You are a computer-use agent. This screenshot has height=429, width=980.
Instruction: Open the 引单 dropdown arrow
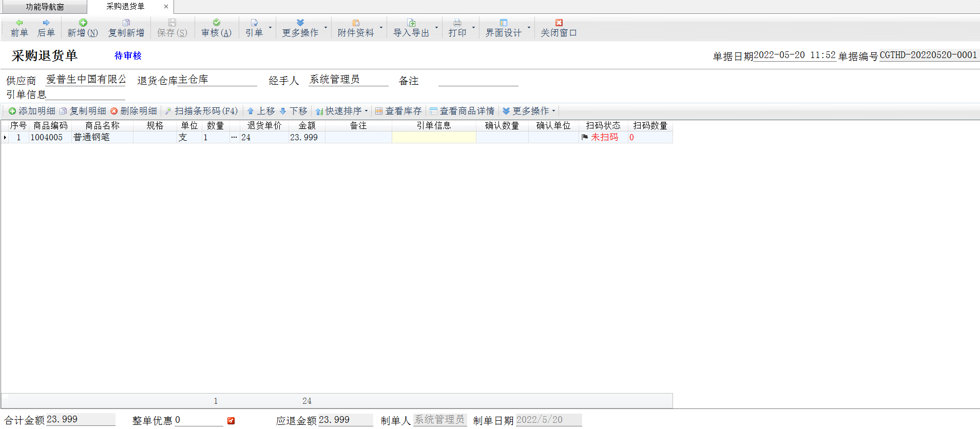pos(270,28)
